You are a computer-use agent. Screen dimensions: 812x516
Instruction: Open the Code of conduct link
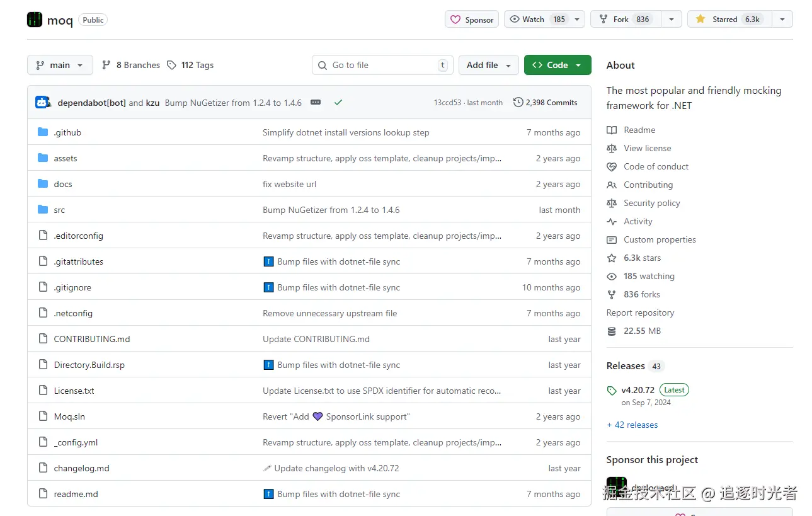[x=656, y=166]
